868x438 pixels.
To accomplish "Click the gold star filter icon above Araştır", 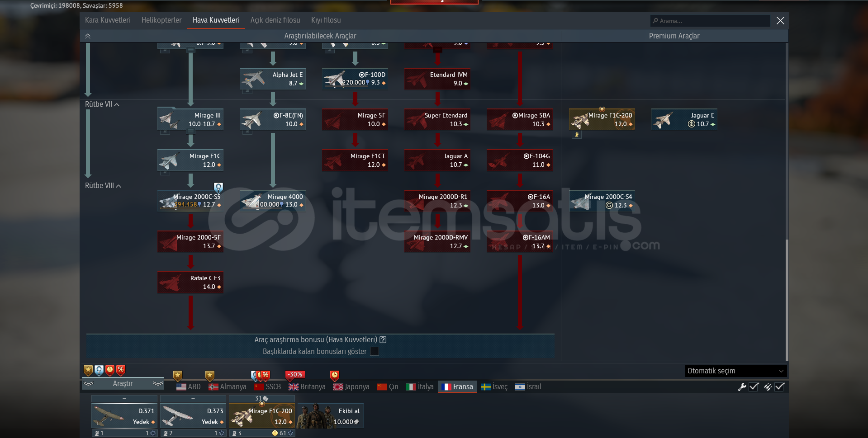I will point(88,371).
